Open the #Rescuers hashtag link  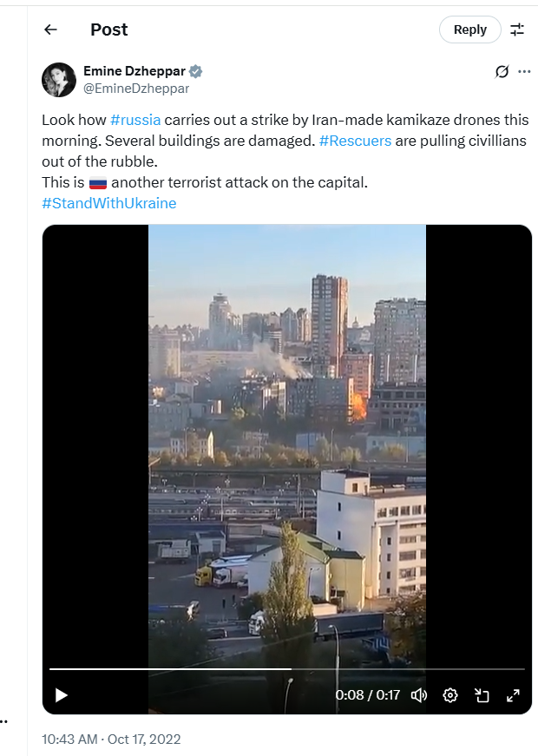[355, 141]
